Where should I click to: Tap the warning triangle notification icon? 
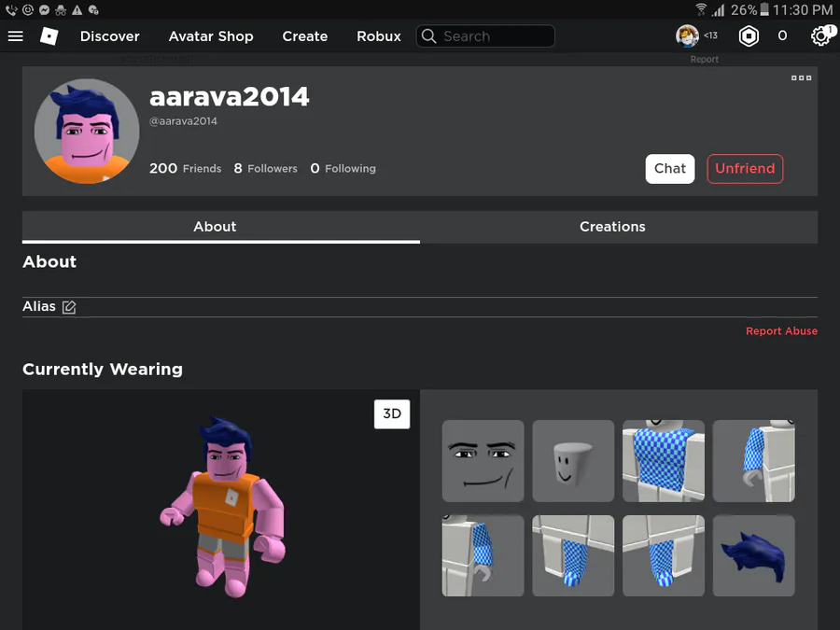[x=77, y=9]
